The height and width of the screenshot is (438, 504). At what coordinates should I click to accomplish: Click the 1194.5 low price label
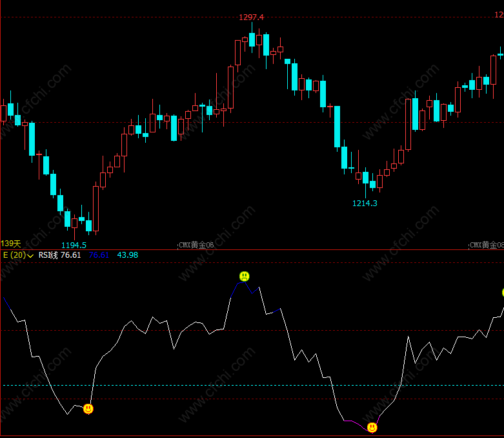pos(74,245)
